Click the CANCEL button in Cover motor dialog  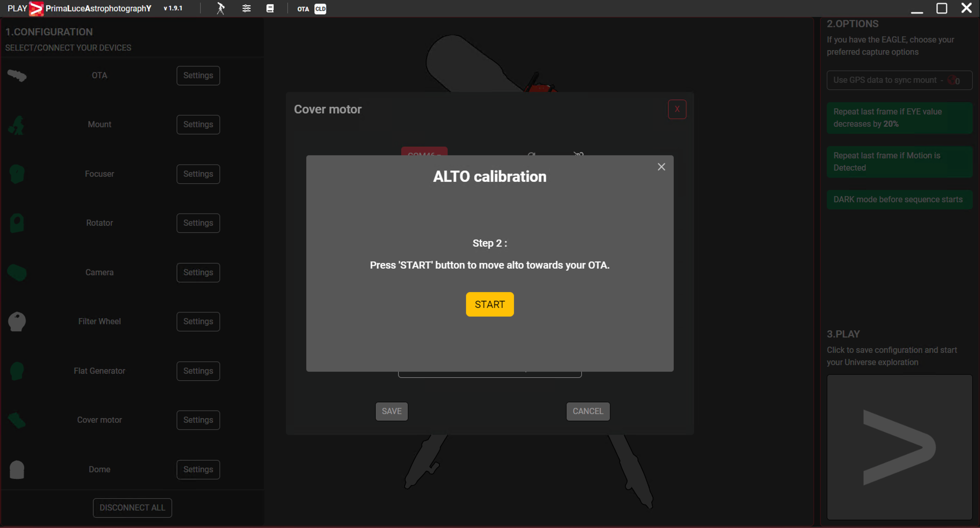(587, 411)
